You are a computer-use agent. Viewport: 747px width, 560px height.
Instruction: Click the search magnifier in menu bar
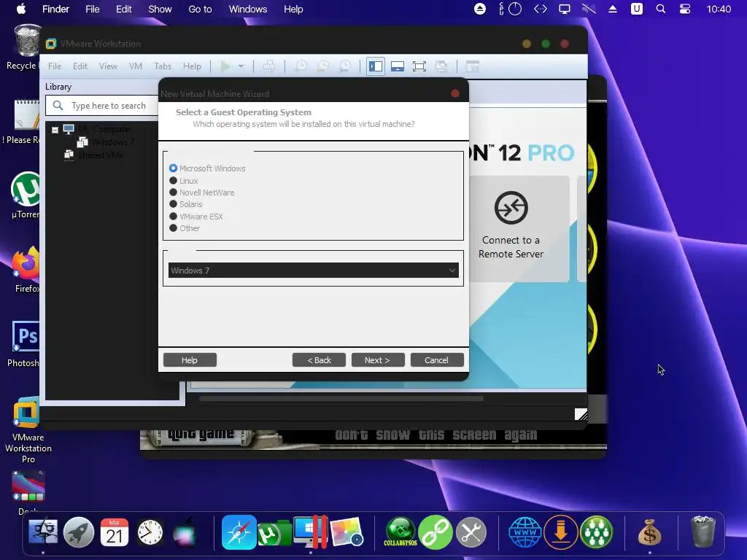pos(661,9)
